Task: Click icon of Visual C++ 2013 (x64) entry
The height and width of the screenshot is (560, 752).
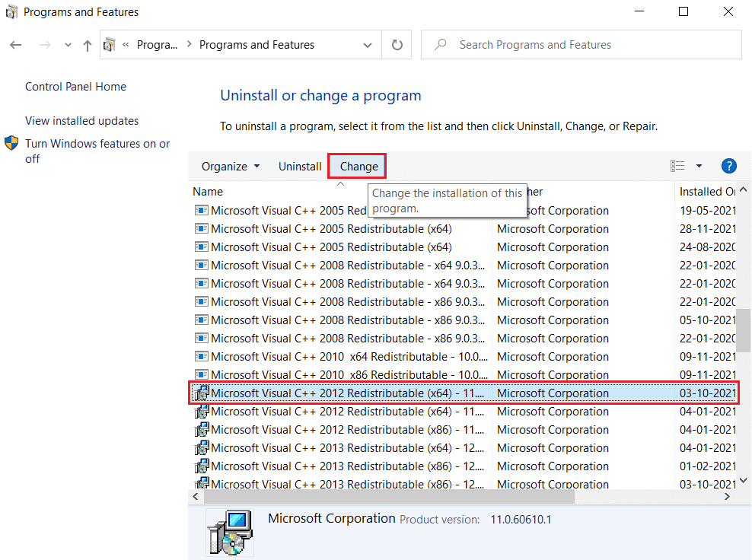Action: coord(202,447)
